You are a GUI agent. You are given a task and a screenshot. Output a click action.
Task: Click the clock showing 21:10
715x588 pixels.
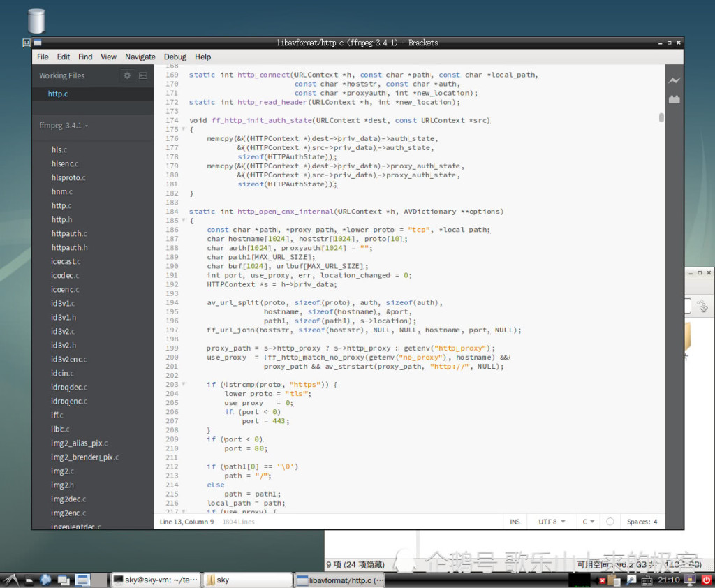point(668,580)
